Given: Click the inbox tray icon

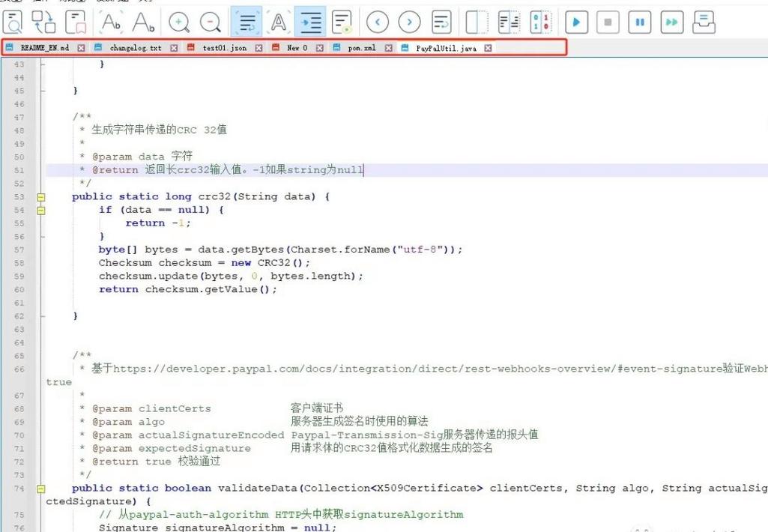Looking at the screenshot, I should pyautogui.click(x=704, y=22).
